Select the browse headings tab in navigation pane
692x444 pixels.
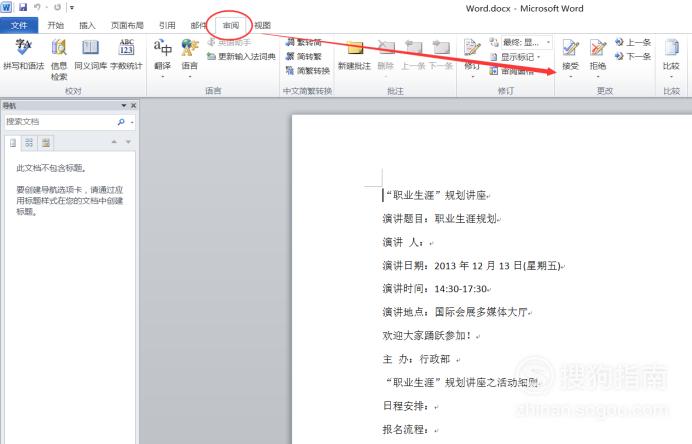coord(13,143)
